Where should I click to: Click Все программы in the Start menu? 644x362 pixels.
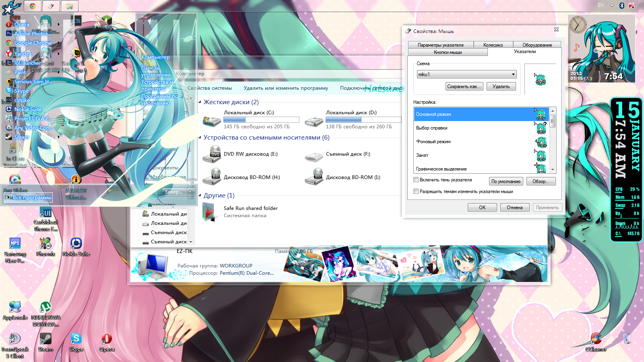tap(28, 197)
